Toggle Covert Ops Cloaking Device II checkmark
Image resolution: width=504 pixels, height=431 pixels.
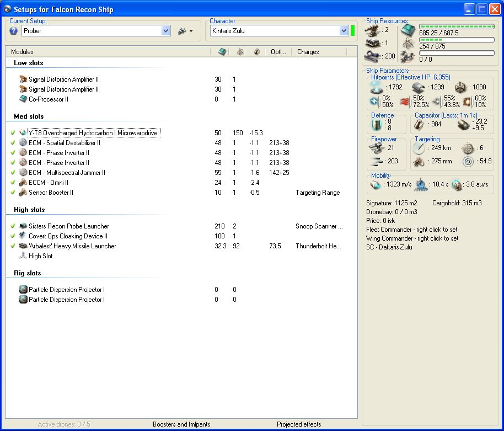pos(13,236)
